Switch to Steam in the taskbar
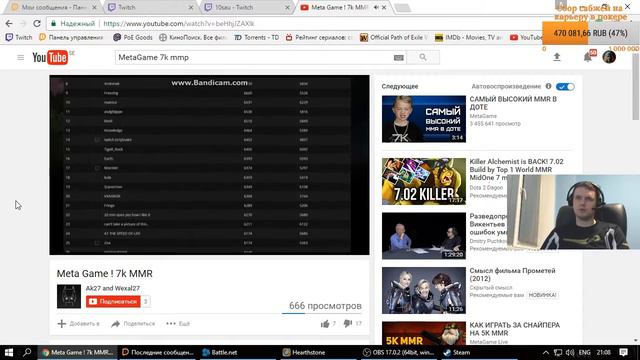Viewport: 640px width, 360px height. [480, 353]
